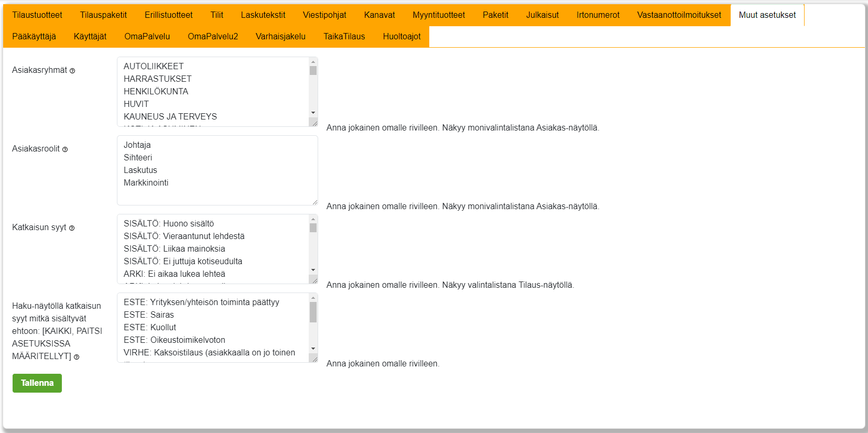Click resize handle of Asiakasroolit textarea
The width and height of the screenshot is (868, 433).
(x=314, y=201)
